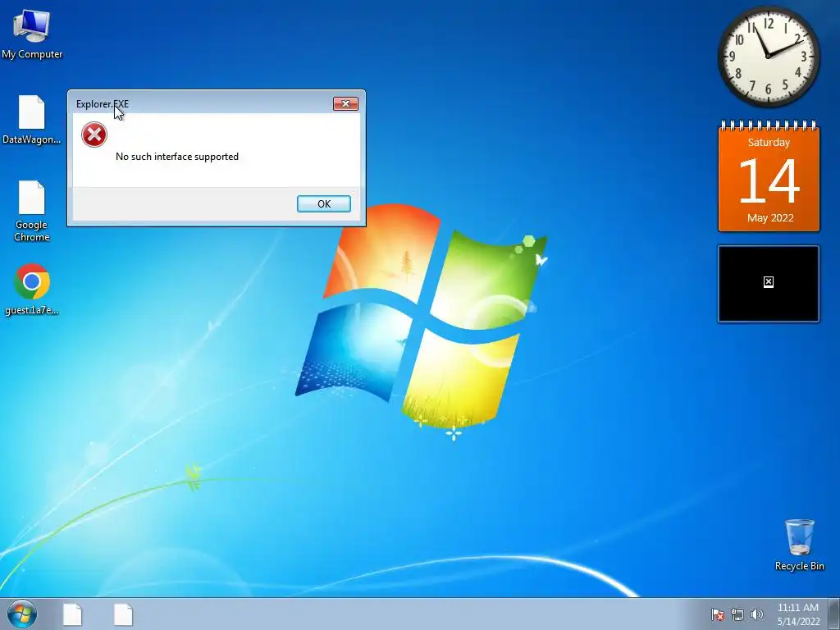Click the broken black slideshow gadget
The width and height of the screenshot is (840, 630).
769,284
